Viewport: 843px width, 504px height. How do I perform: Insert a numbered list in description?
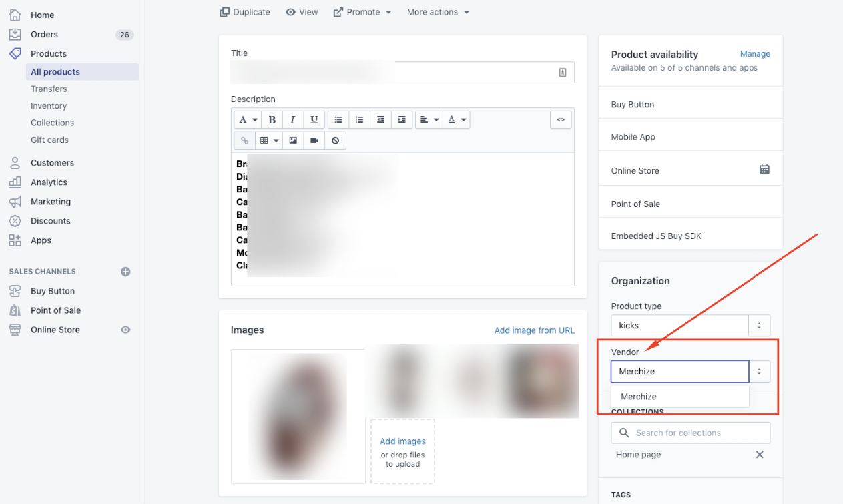360,120
